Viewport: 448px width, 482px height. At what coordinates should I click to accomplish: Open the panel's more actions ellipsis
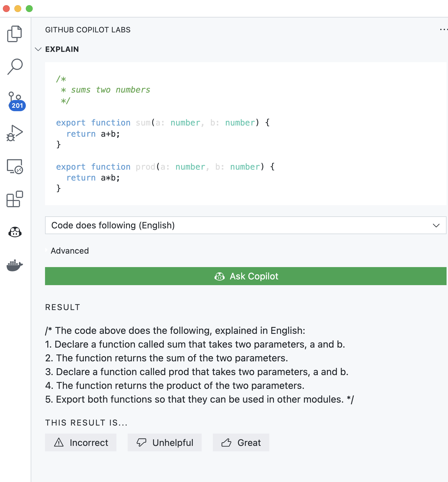(443, 30)
